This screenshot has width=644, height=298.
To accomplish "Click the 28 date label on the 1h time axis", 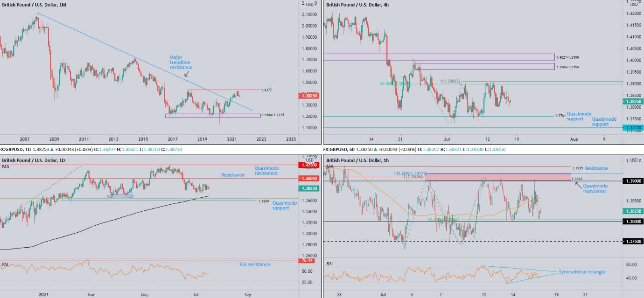I will coord(340,295).
